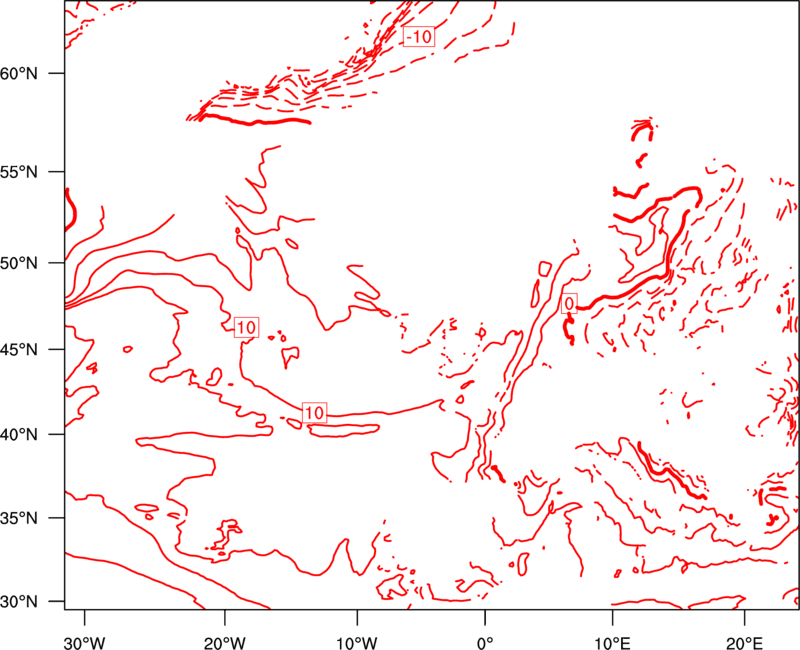
Task: Select the 20°W longitude axis label
Action: [224, 643]
